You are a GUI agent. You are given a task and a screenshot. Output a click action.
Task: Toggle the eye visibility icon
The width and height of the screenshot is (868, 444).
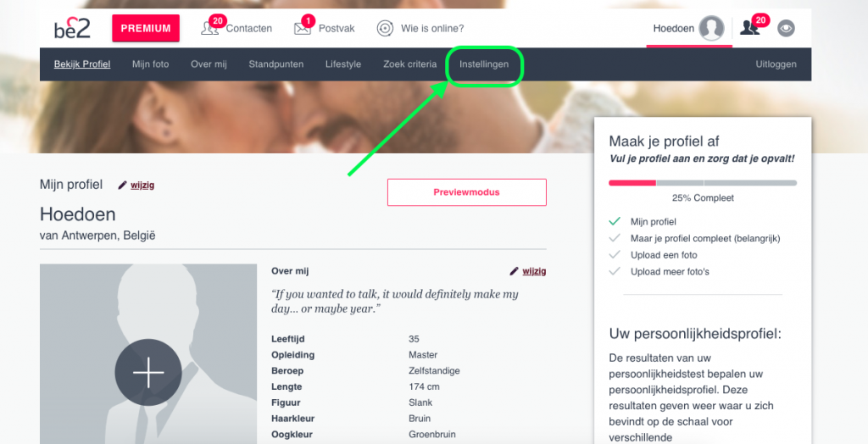pyautogui.click(x=786, y=28)
